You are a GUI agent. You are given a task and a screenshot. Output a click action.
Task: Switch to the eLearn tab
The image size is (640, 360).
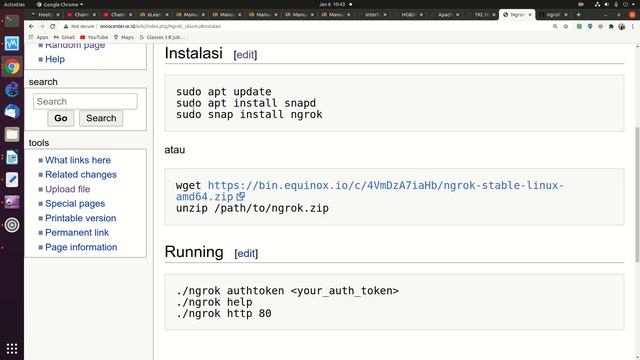[154, 14]
